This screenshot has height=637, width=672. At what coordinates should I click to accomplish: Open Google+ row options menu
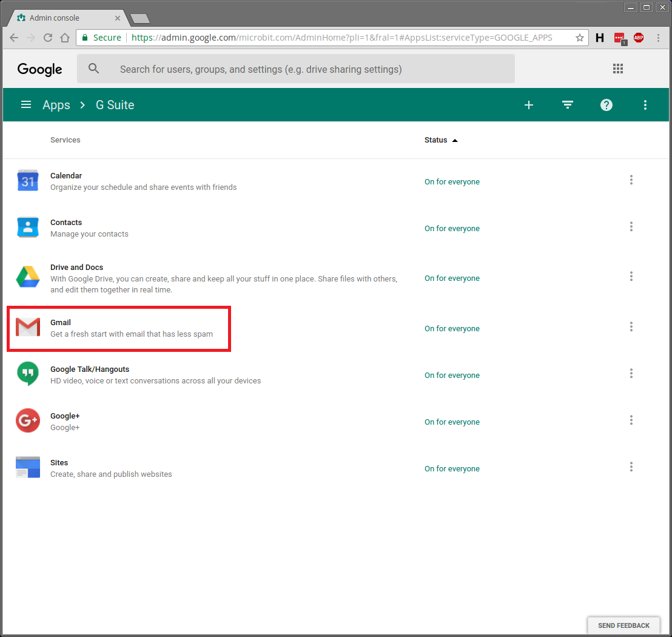pos(631,420)
